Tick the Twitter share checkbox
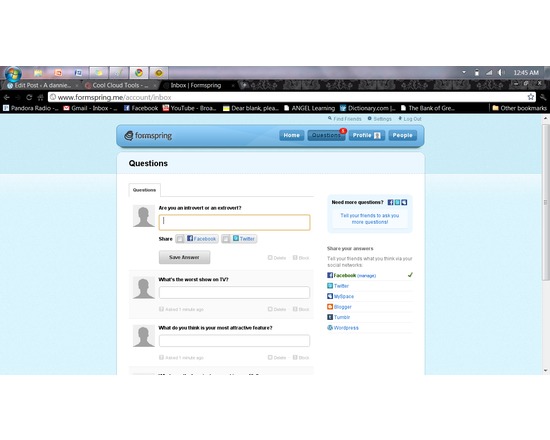This screenshot has width=550, height=440. (226, 239)
